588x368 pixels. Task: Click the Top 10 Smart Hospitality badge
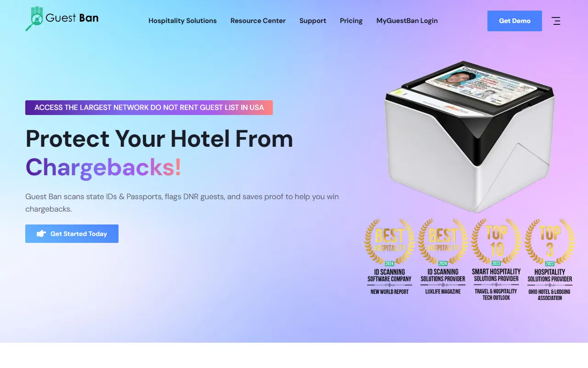point(496,259)
